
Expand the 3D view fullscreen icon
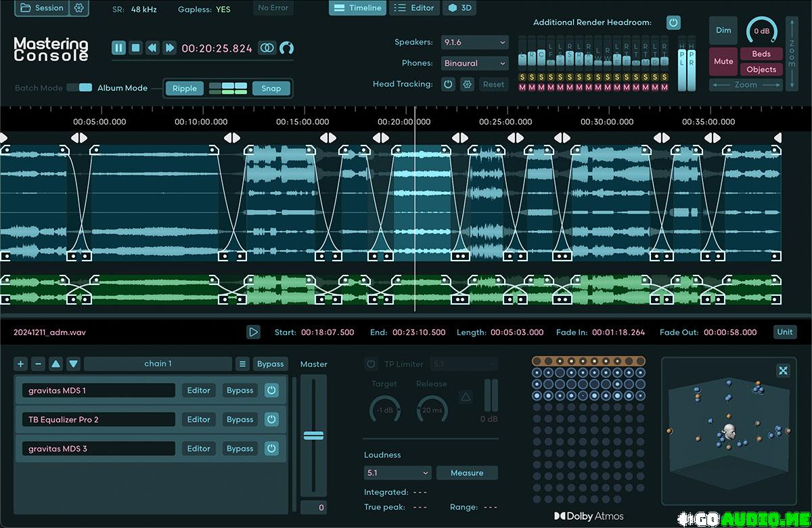point(783,370)
